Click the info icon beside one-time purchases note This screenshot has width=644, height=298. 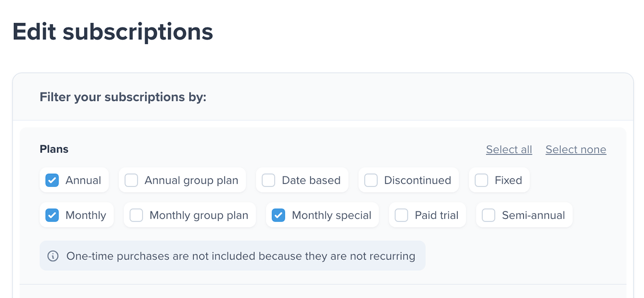coord(53,256)
